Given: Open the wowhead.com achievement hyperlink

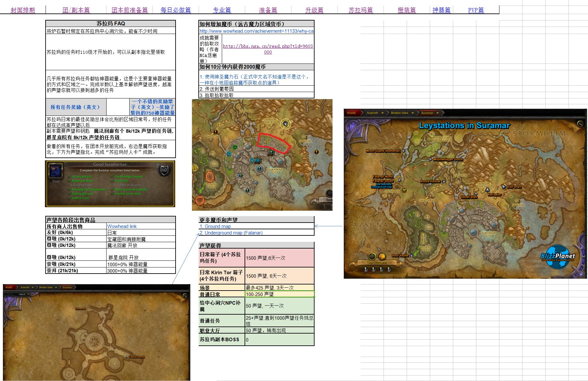Looking at the screenshot, I should 256,31.
